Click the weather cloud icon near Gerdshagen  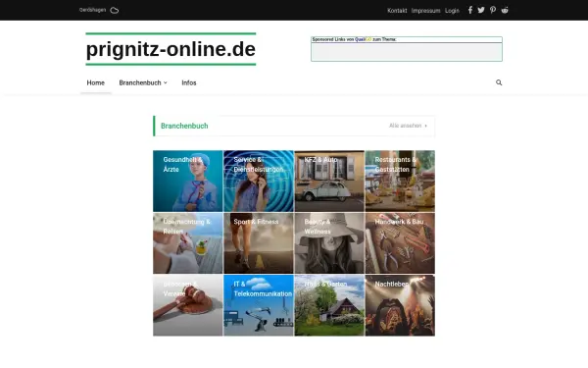click(x=115, y=10)
